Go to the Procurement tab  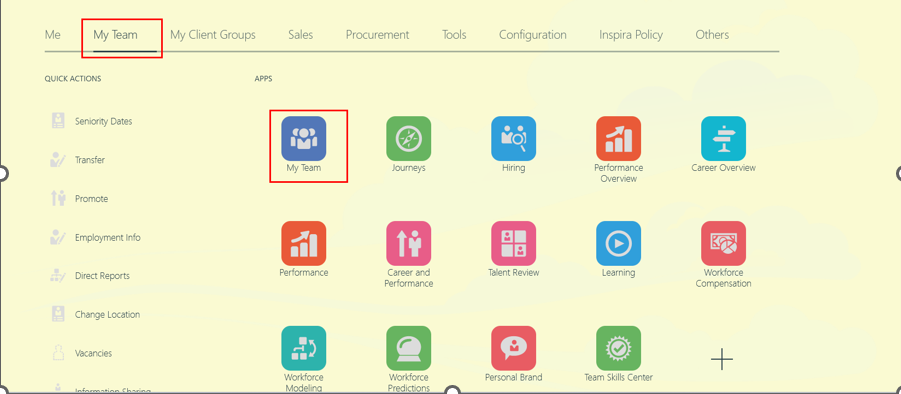pyautogui.click(x=378, y=34)
